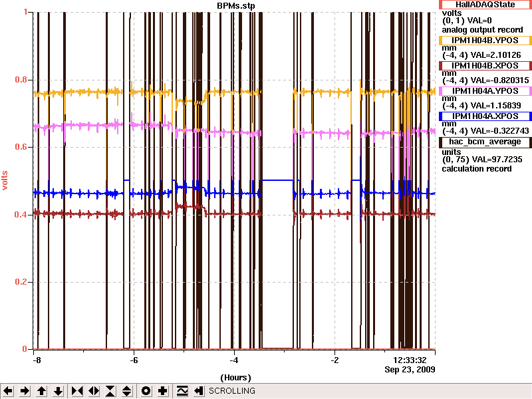Select the HallADAQState curve legend entry
Screen dimensions: 532x399
485,5
